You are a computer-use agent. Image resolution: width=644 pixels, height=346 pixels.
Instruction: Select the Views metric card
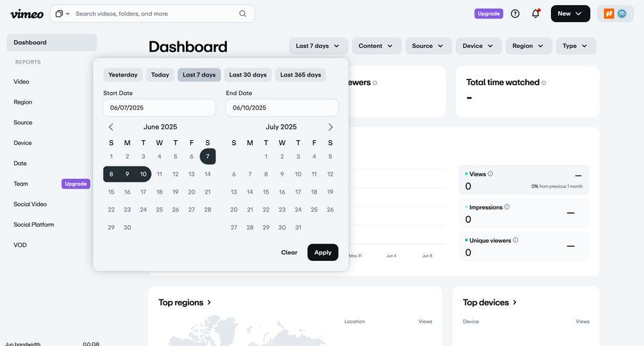(524, 179)
